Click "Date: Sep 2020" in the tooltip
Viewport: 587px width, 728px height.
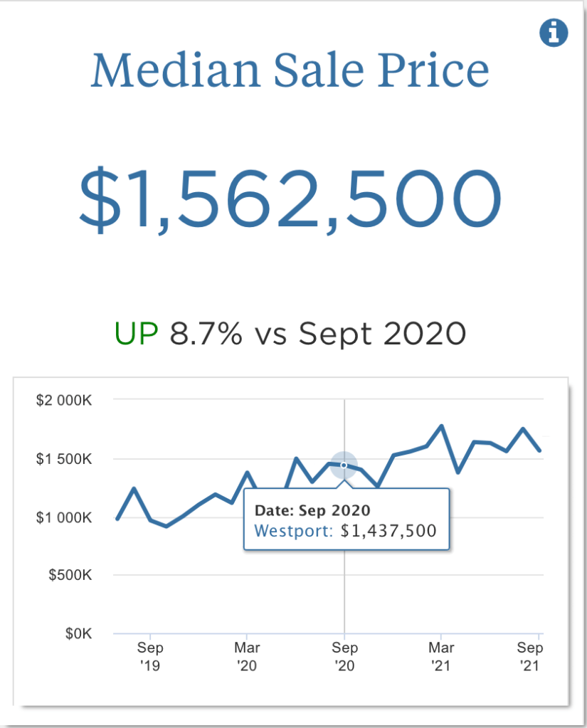click(x=312, y=510)
